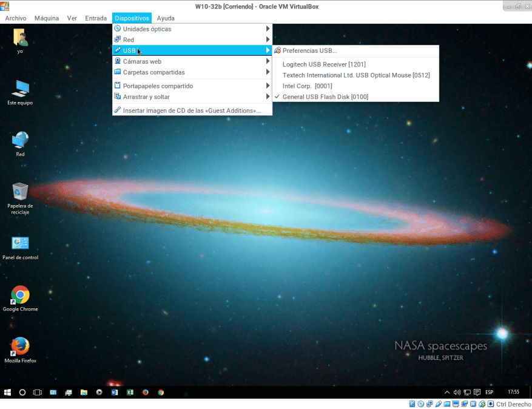
Task: Open the Ayuda menu
Action: (x=166, y=18)
